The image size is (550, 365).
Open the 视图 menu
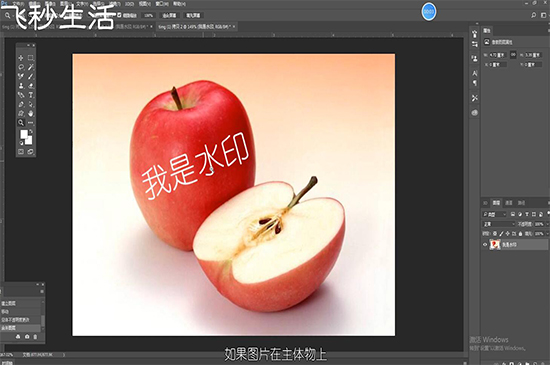pos(145,4)
